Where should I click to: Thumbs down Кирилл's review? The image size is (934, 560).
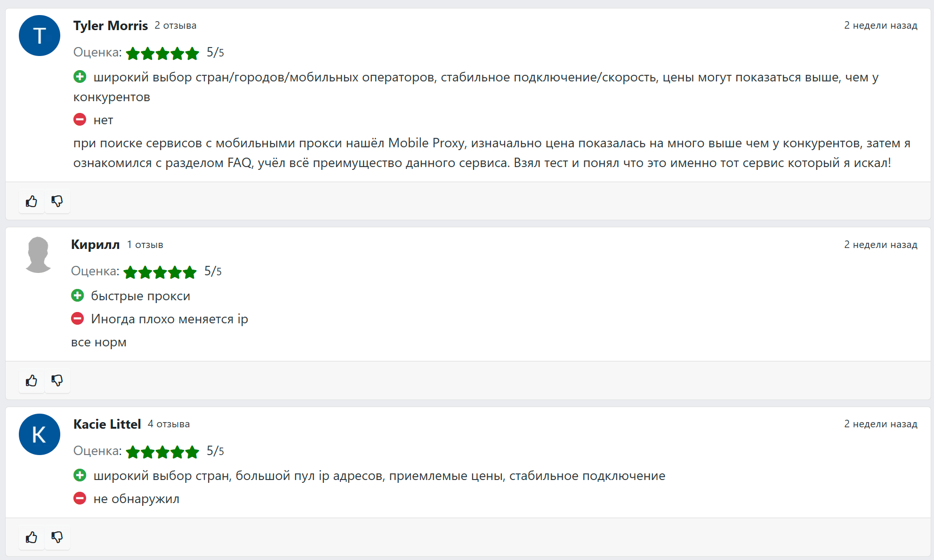tap(57, 381)
